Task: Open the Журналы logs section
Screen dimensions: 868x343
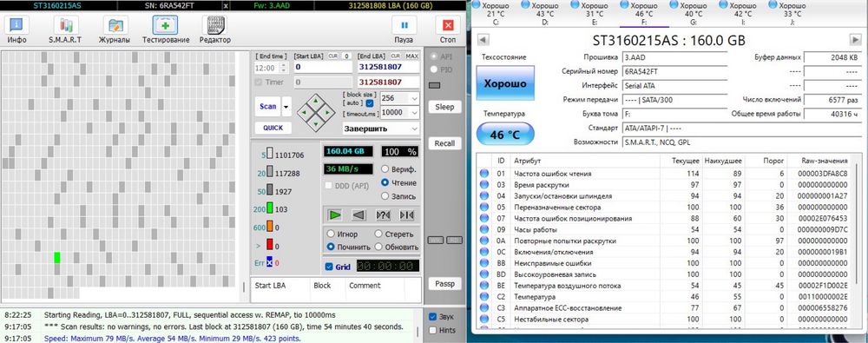Action: point(115,30)
